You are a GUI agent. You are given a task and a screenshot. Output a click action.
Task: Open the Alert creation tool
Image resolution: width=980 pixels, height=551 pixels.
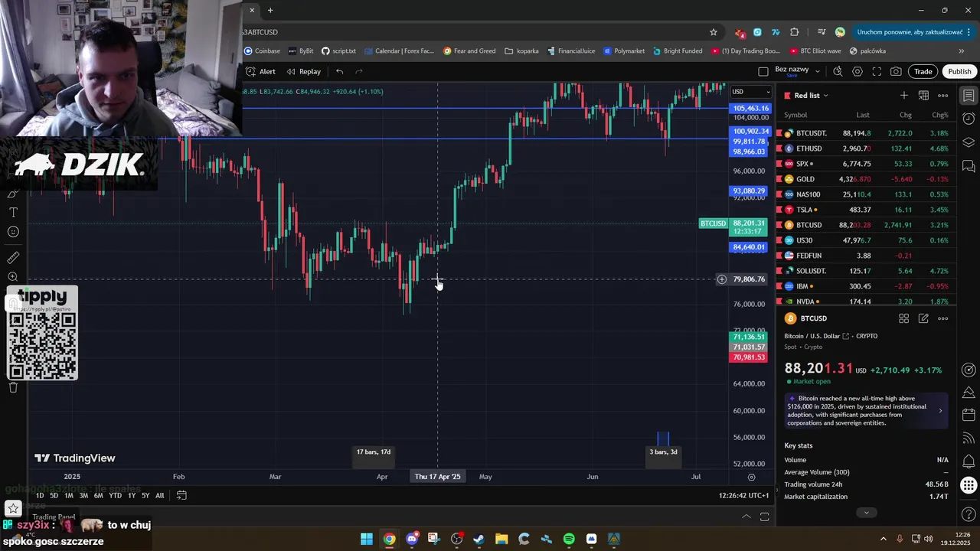pyautogui.click(x=260, y=71)
